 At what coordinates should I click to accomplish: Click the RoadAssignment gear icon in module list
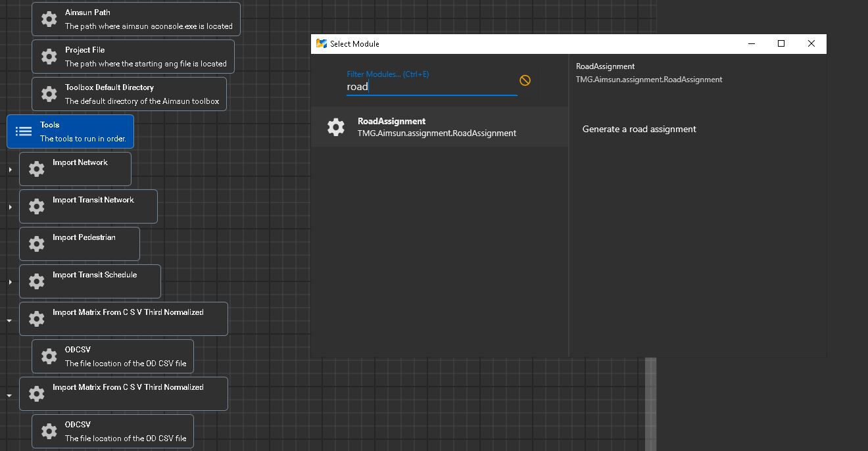336,126
